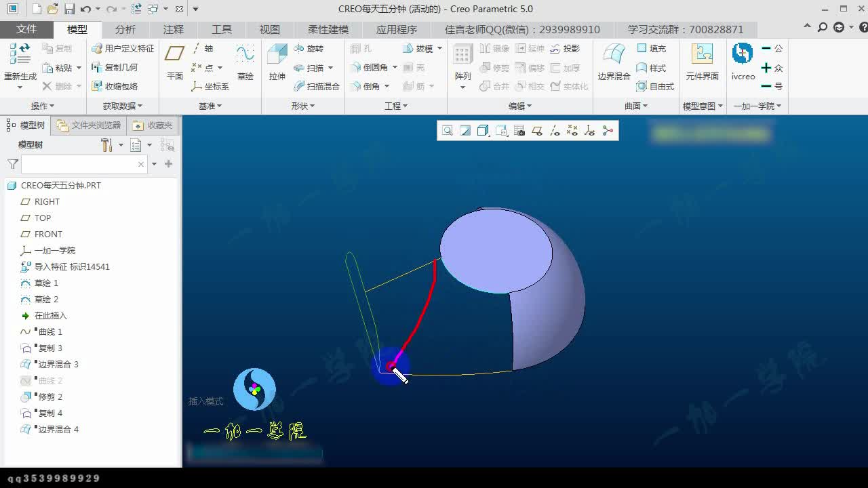Click the New file icon
The image size is (868, 488).
37,9
